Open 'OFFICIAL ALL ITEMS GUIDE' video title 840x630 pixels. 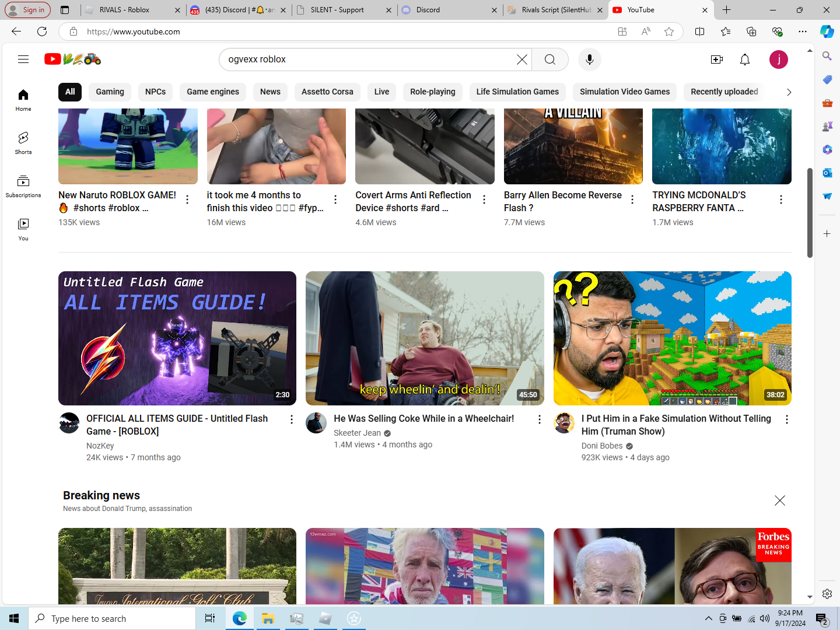(177, 425)
